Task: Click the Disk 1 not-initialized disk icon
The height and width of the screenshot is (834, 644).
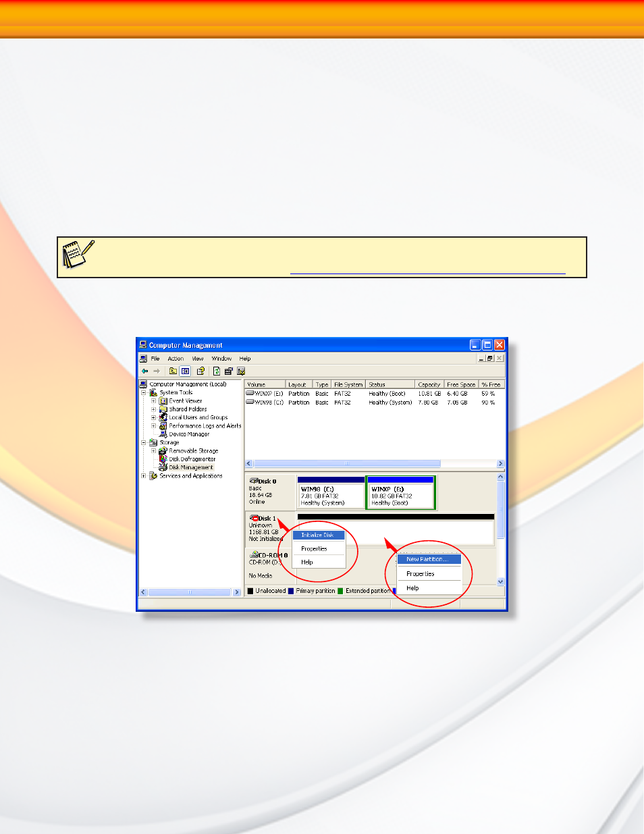Action: coord(254,518)
